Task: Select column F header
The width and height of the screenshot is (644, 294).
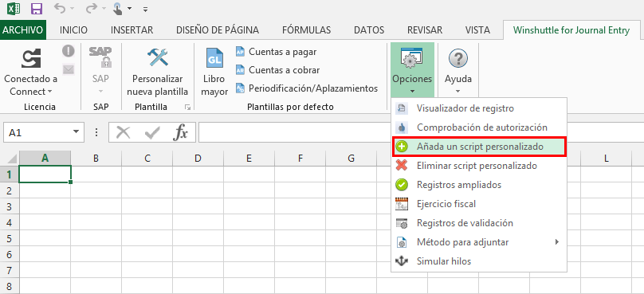Action: 300,158
